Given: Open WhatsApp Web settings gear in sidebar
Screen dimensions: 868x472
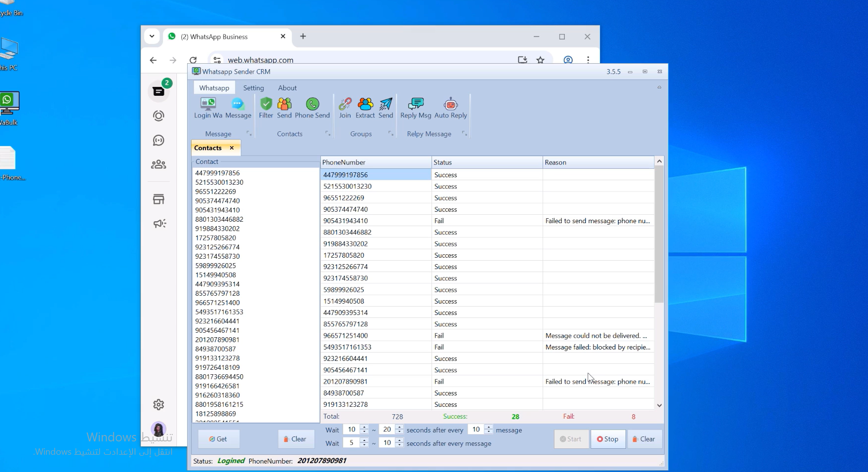Looking at the screenshot, I should (158, 405).
